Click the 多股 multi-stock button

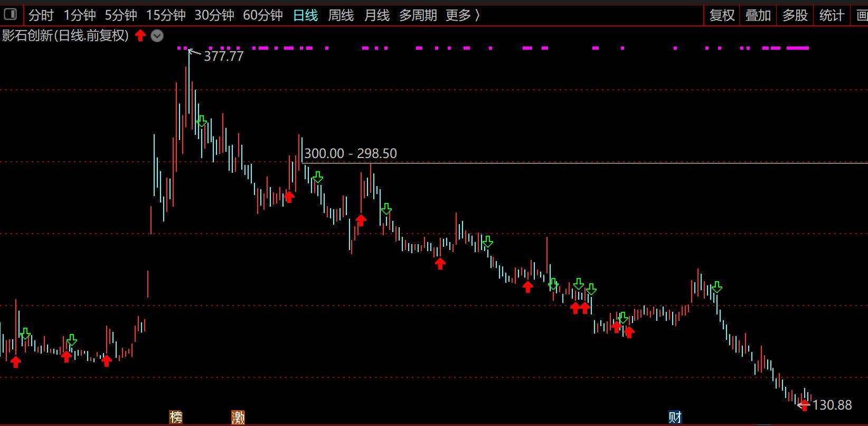(795, 15)
